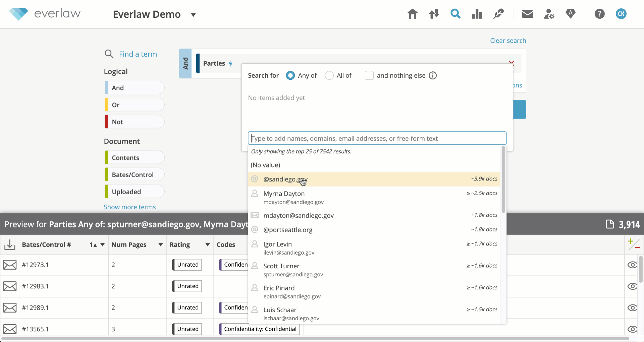Choose Luis Schaar suggestion
This screenshot has height=342, width=644.
pyautogui.click(x=374, y=314)
